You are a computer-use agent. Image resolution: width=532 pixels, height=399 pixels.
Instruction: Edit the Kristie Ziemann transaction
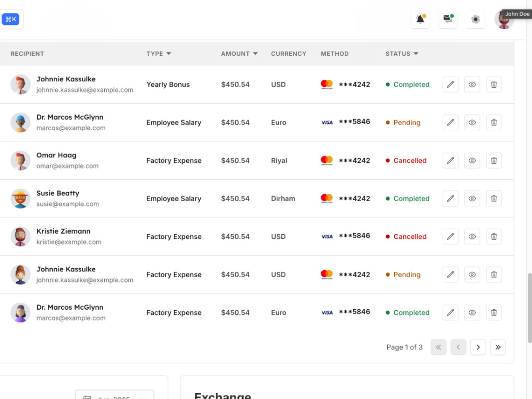[451, 237]
